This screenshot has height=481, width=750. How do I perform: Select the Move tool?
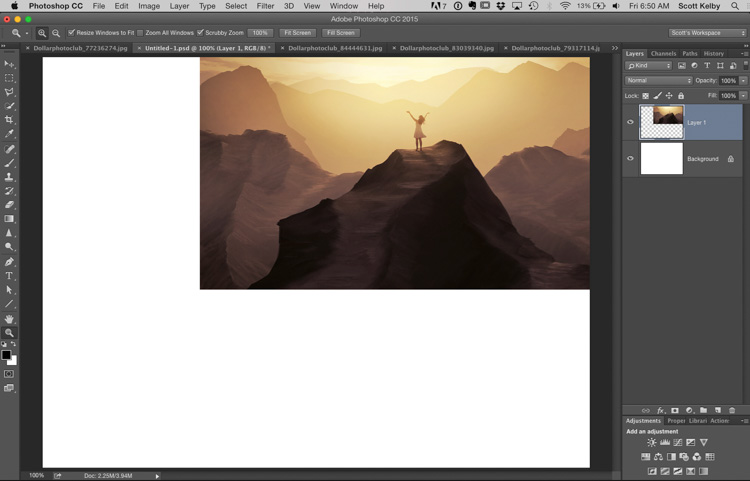(10, 64)
